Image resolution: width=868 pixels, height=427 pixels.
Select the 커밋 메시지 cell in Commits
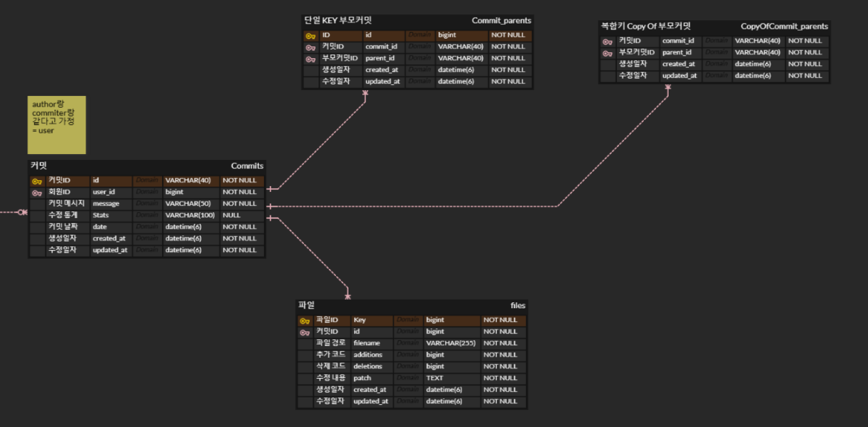pyautogui.click(x=67, y=204)
